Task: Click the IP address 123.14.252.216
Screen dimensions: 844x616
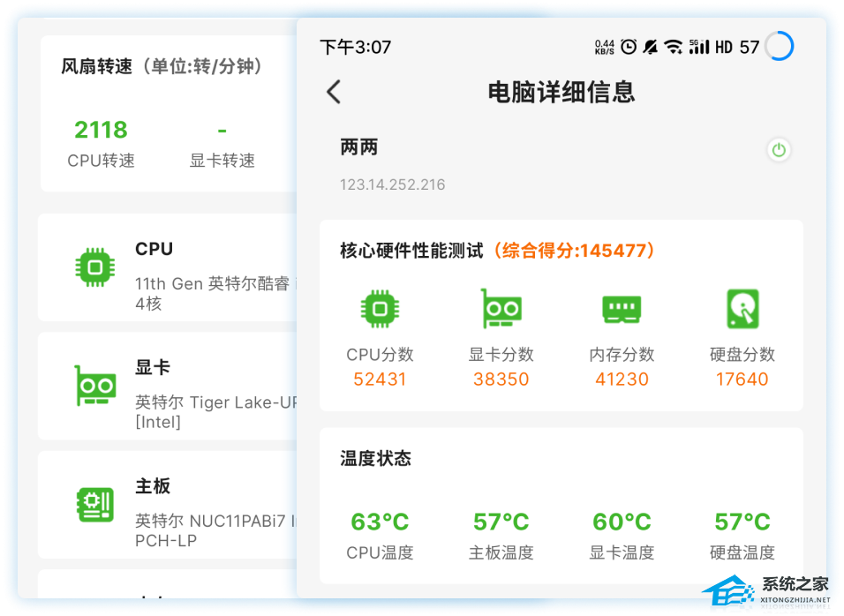Action: pyautogui.click(x=392, y=184)
